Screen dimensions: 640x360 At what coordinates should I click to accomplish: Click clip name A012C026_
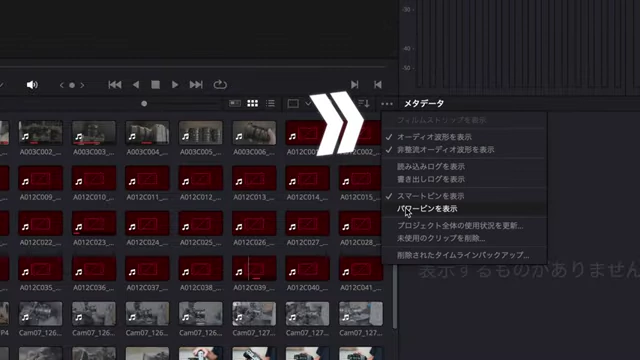click(x=254, y=242)
